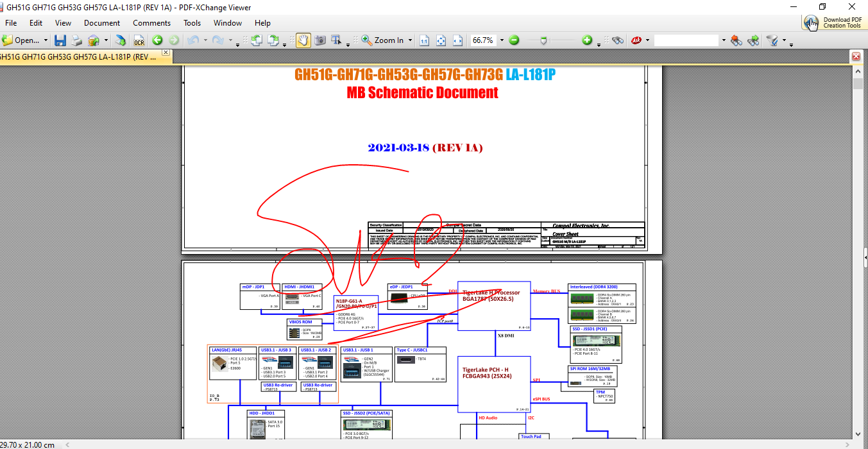Set view to Actual Size 1:1
Image resolution: width=868 pixels, height=449 pixels.
pos(424,40)
